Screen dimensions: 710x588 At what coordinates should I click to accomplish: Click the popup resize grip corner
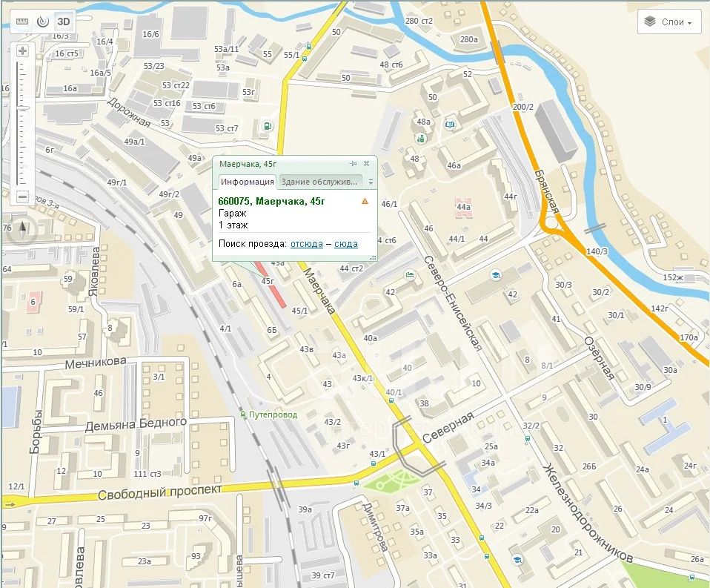(x=373, y=258)
